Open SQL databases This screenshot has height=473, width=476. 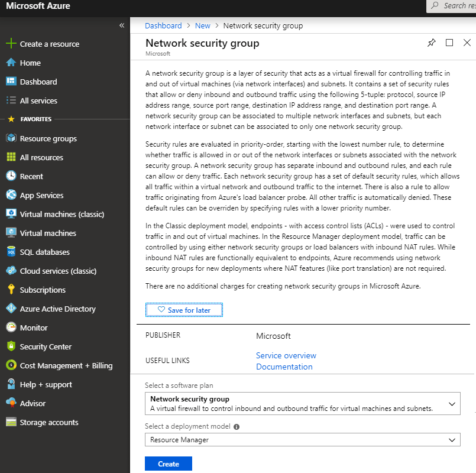(x=47, y=252)
